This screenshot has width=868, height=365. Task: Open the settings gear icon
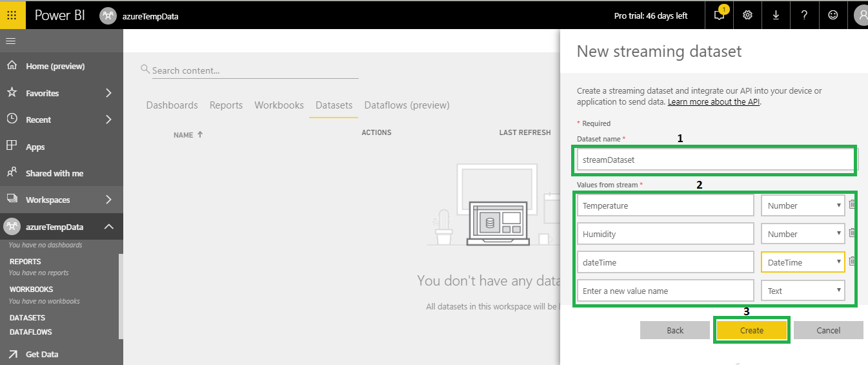[x=748, y=16]
